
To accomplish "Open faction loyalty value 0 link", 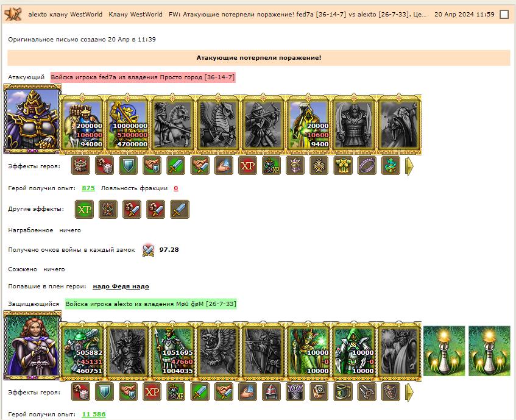I will pos(175,188).
